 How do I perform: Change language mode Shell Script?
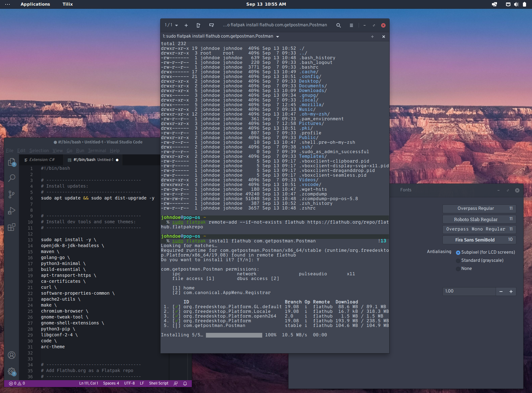pos(159,383)
